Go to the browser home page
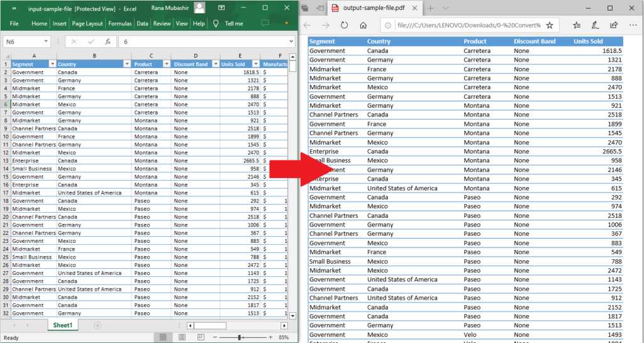644x343 pixels. (363, 25)
